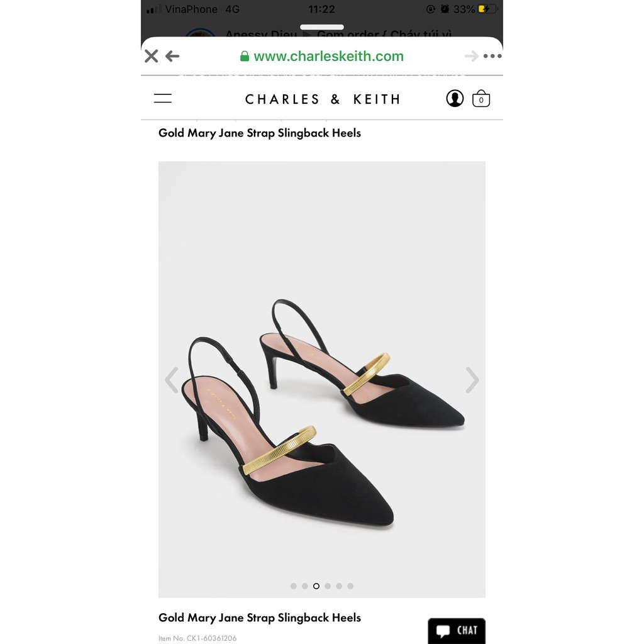644x644 pixels.
Task: Open the hamburger navigation menu
Action: coord(163,99)
